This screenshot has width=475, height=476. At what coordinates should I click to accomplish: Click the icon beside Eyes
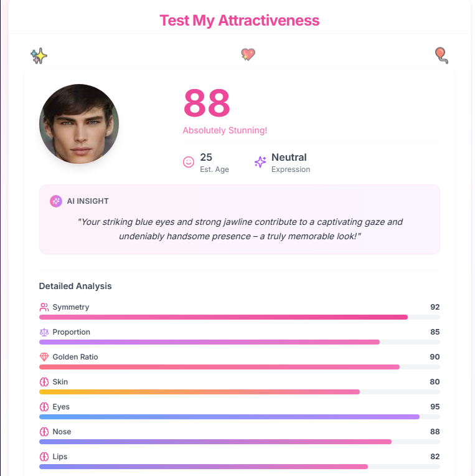pos(44,407)
